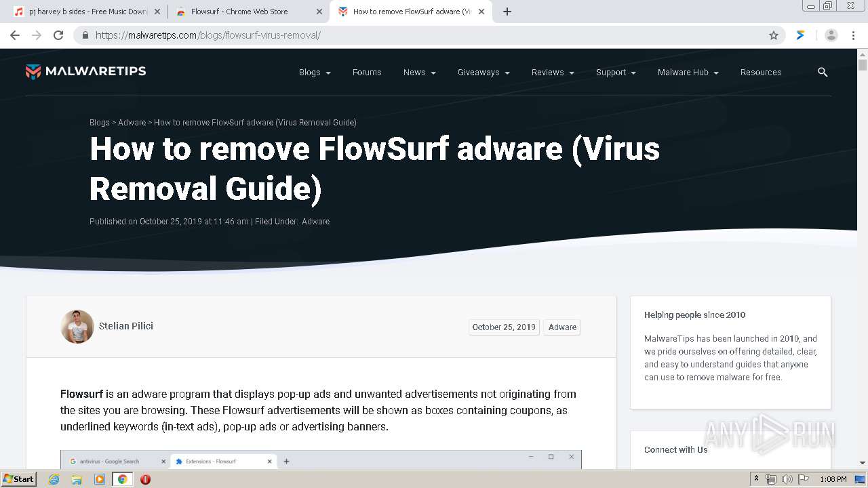
Task: Click the Adware breadcrumb link
Action: pos(132,123)
